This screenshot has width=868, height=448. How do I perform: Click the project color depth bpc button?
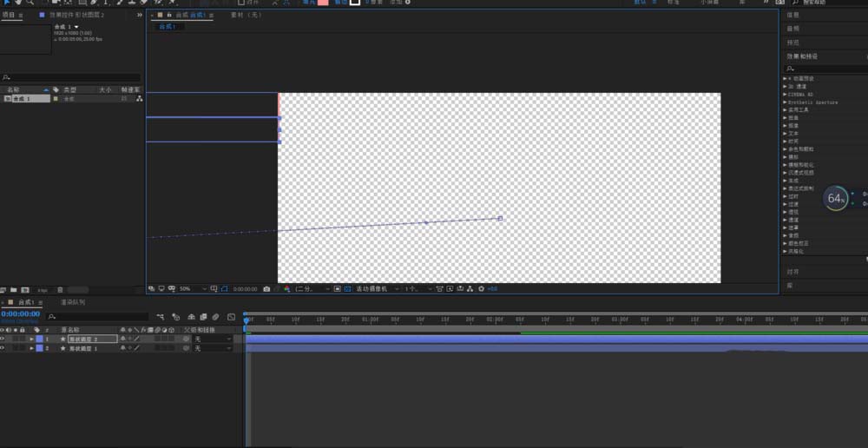pyautogui.click(x=43, y=290)
